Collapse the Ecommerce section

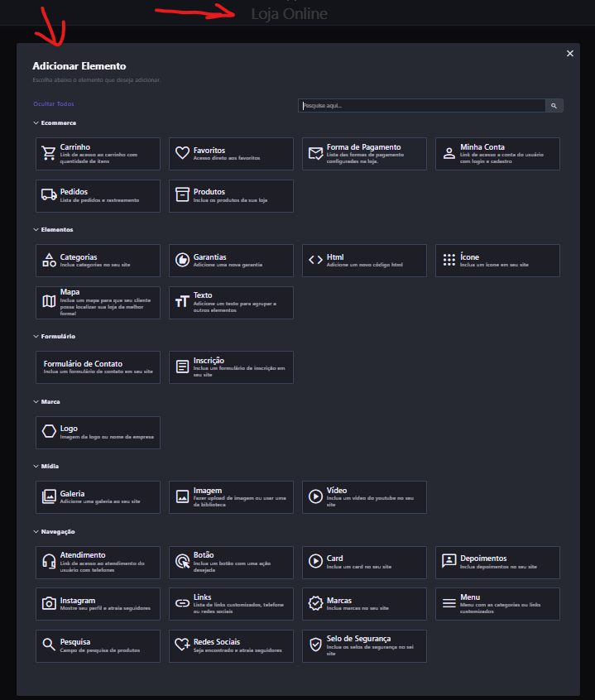pyautogui.click(x=36, y=123)
